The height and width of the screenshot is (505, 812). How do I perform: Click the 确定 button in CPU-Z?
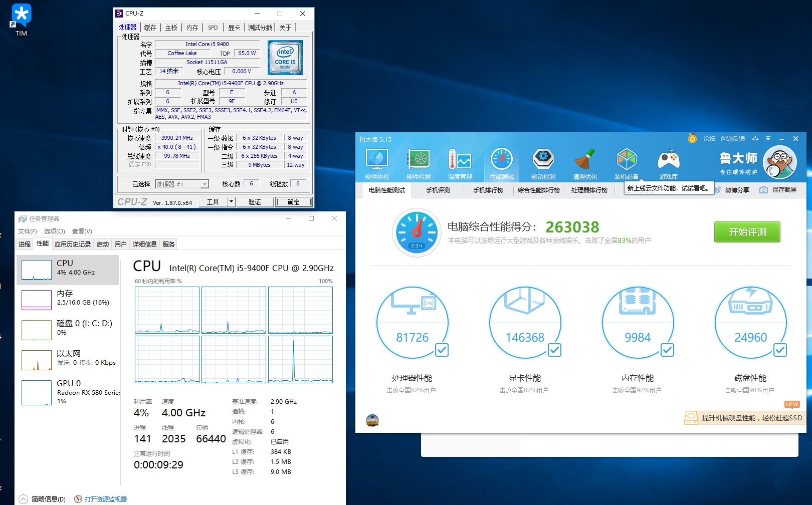[294, 202]
